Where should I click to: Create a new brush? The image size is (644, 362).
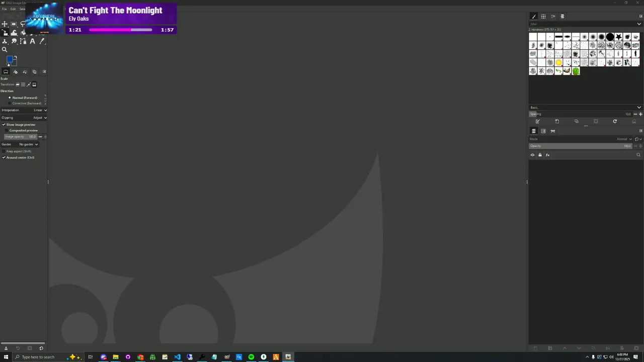[557, 121]
